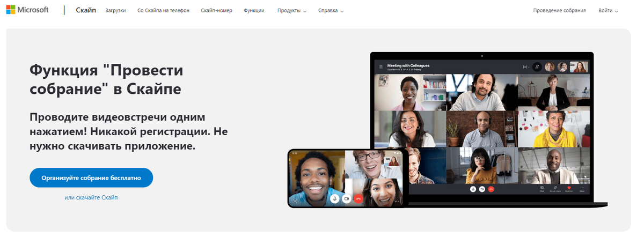Screen dimensions: 644x237
Task: Click red hang-up button on laptop mockup
Action: click(x=491, y=189)
